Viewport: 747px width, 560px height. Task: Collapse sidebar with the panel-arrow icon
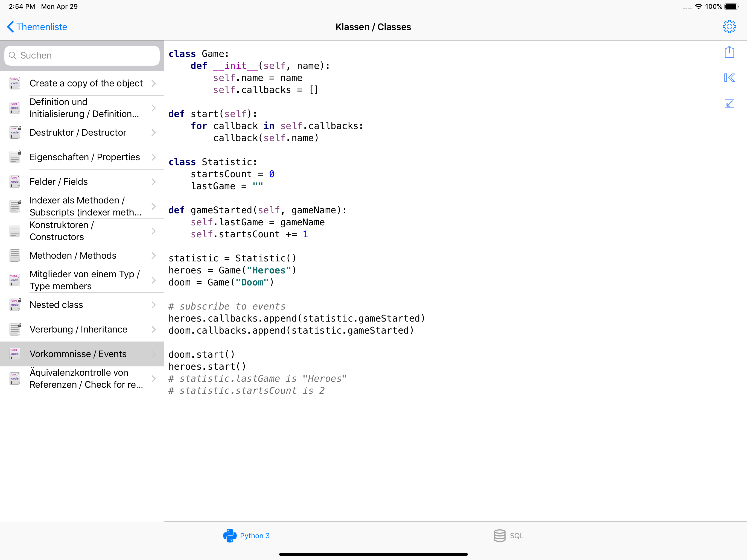pyautogui.click(x=729, y=78)
